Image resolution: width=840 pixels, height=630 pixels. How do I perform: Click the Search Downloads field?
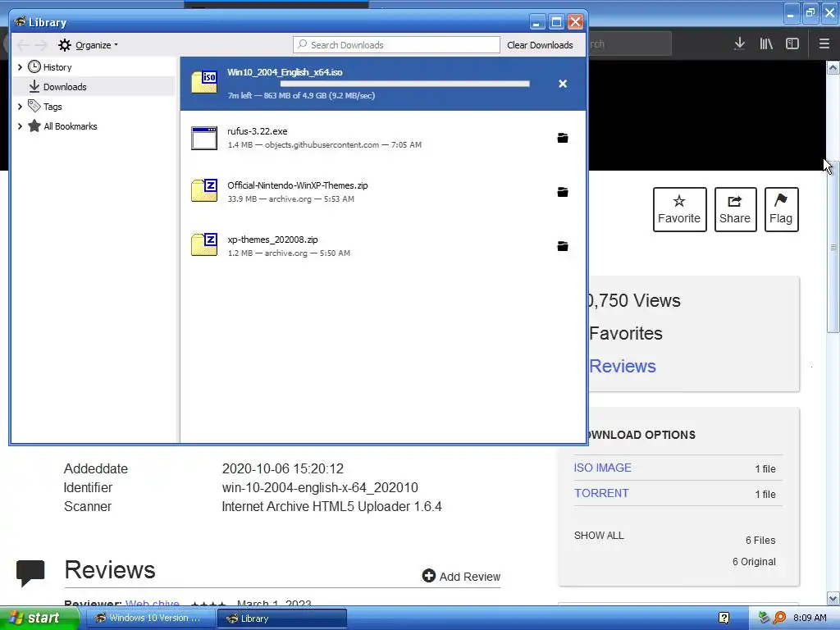pyautogui.click(x=396, y=45)
